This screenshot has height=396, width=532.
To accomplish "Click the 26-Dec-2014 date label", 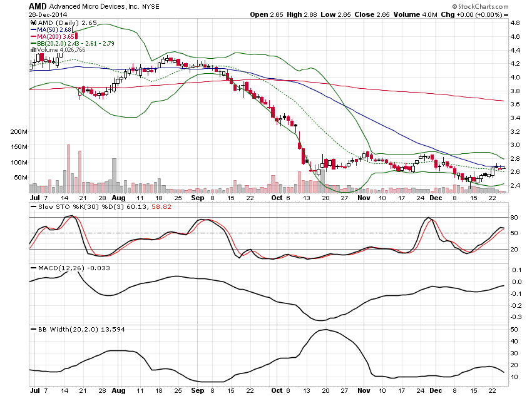I will pos(48,14).
